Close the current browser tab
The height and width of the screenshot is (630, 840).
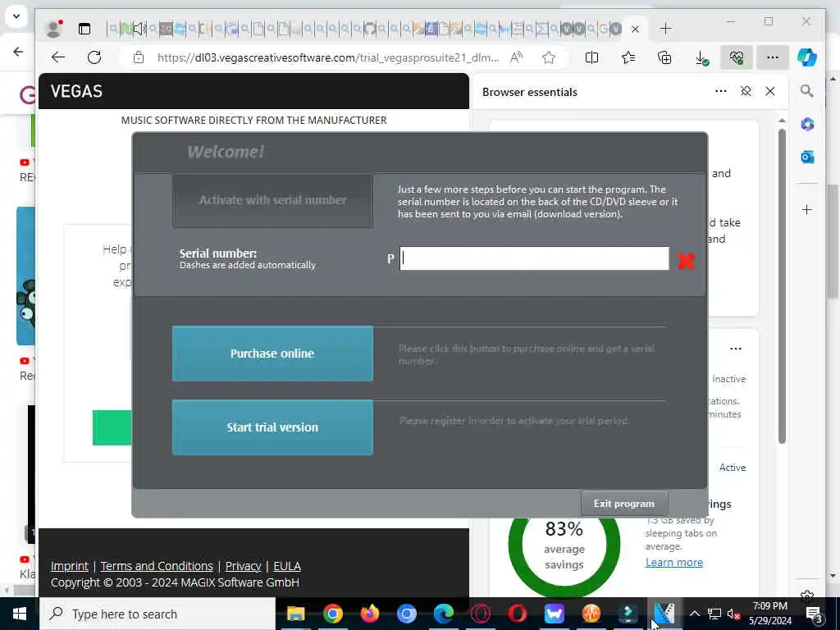[635, 29]
